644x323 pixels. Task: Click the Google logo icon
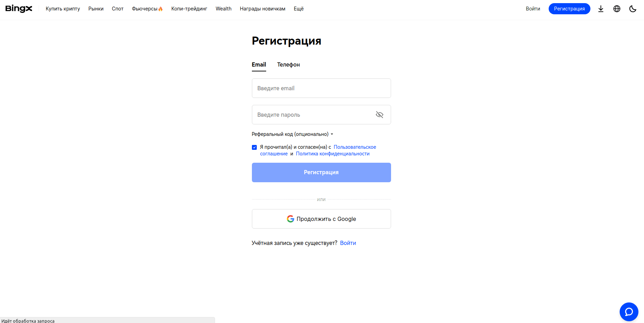click(291, 219)
